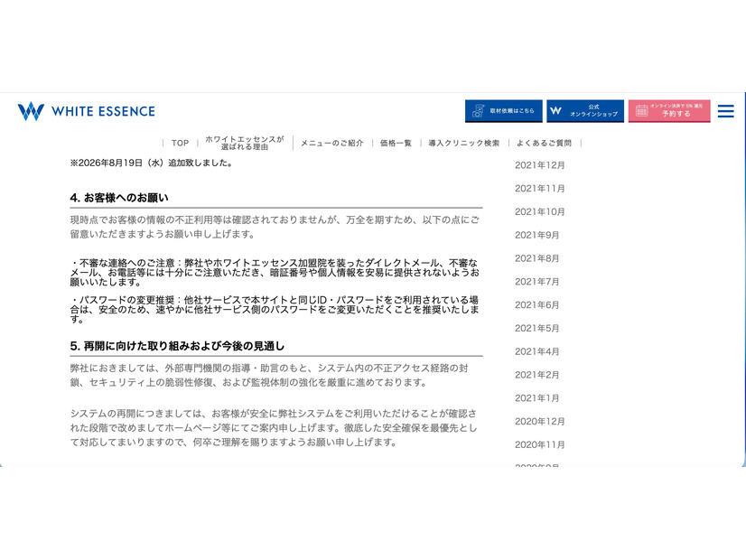Click the paragraph starting 現時点でお客様の情報

point(275,227)
